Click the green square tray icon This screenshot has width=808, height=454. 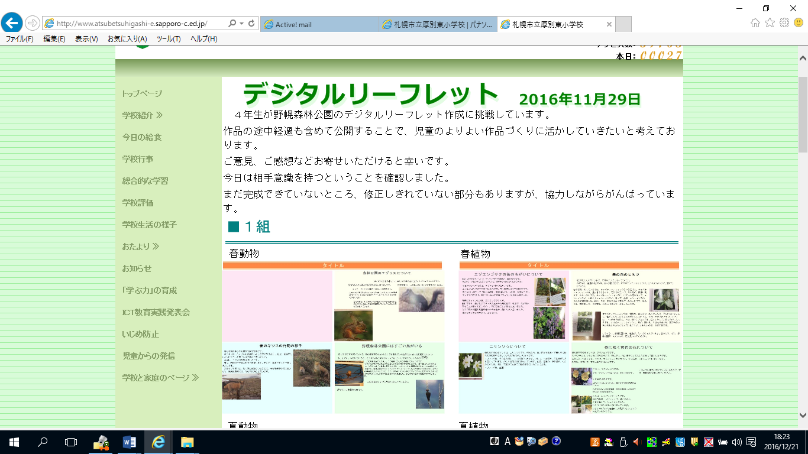[x=651, y=442]
